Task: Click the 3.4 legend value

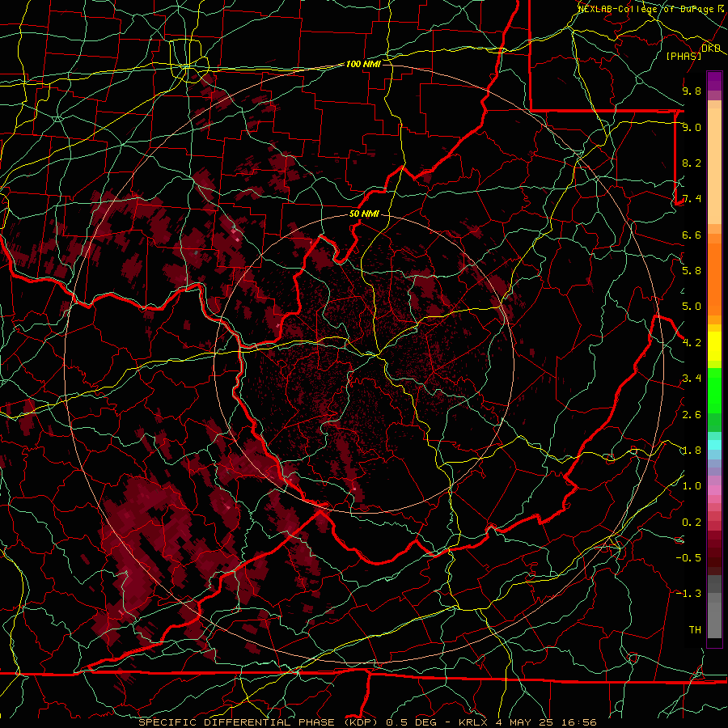Action: 692,379
